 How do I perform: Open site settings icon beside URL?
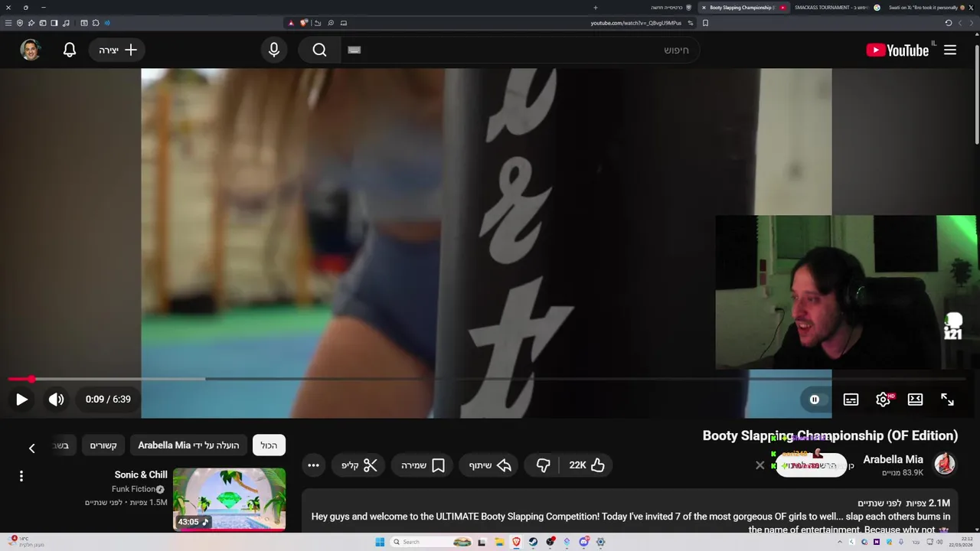point(690,23)
